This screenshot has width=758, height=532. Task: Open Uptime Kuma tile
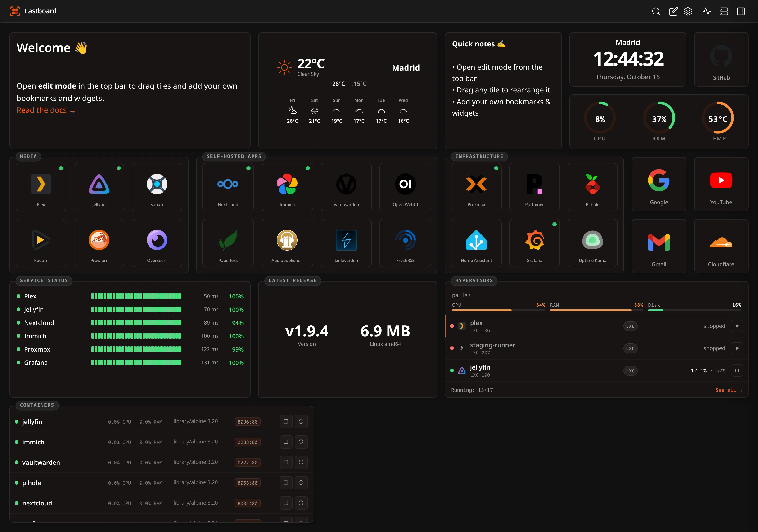tap(593, 243)
